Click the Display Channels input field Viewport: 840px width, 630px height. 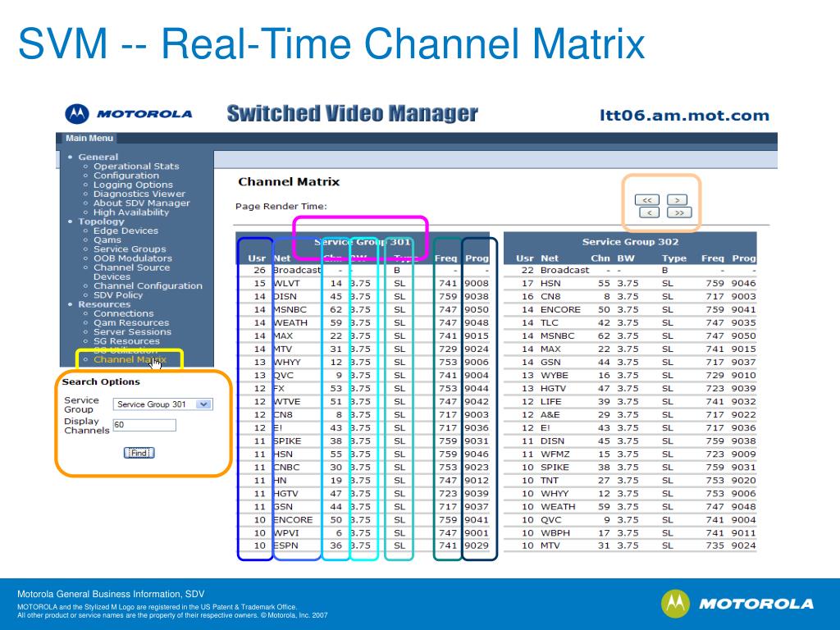coord(144,425)
